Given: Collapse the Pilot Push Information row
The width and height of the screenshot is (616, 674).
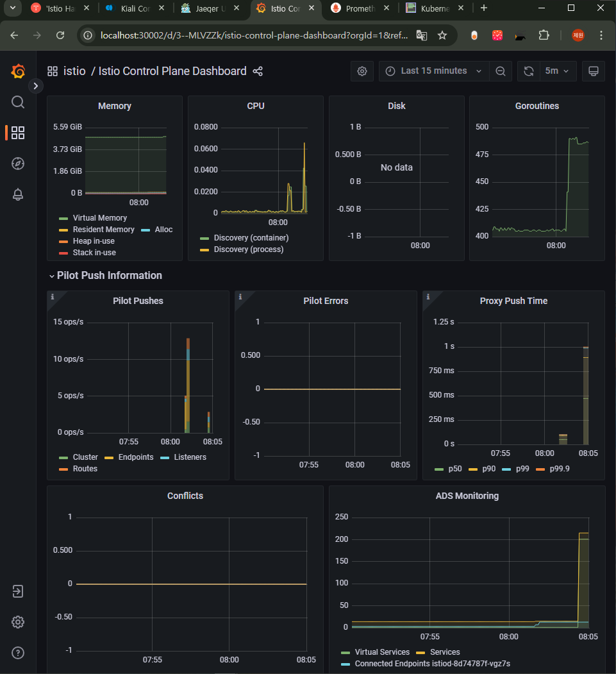Looking at the screenshot, I should coord(106,276).
